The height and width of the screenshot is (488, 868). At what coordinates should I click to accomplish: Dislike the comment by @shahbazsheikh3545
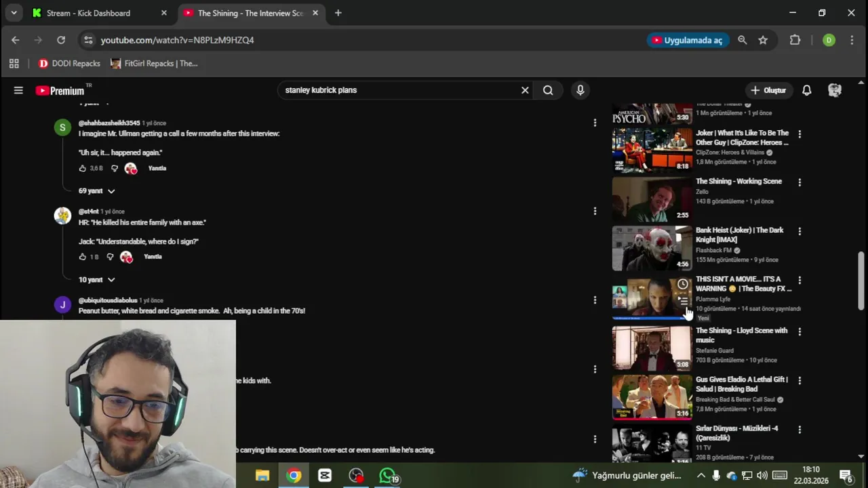point(115,168)
